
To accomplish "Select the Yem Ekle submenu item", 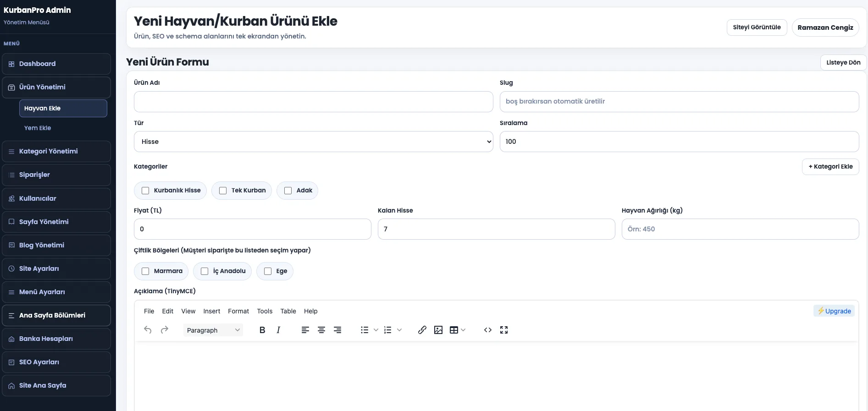I will pos(38,128).
